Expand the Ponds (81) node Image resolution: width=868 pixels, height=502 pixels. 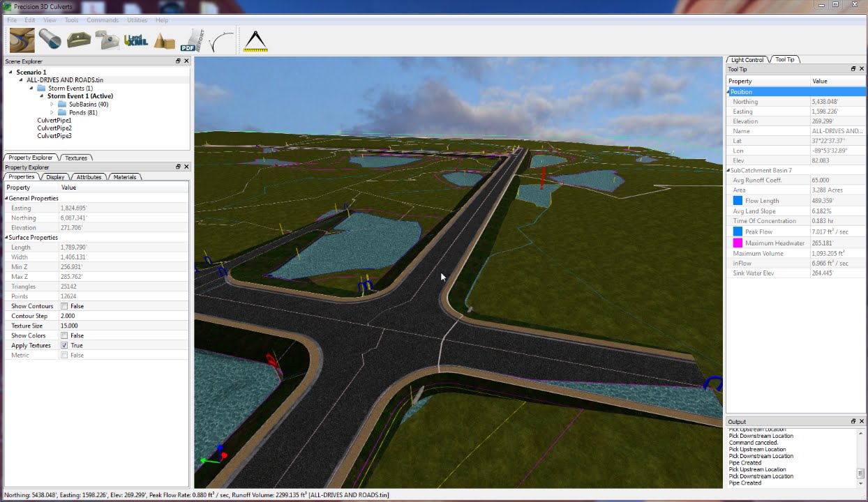tap(52, 112)
